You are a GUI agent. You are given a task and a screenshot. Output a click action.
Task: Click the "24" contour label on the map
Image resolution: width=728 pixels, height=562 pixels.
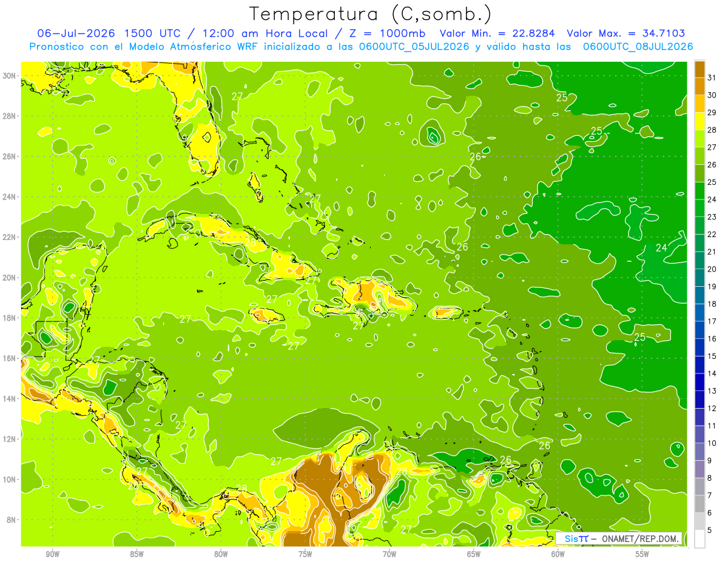[x=662, y=247]
